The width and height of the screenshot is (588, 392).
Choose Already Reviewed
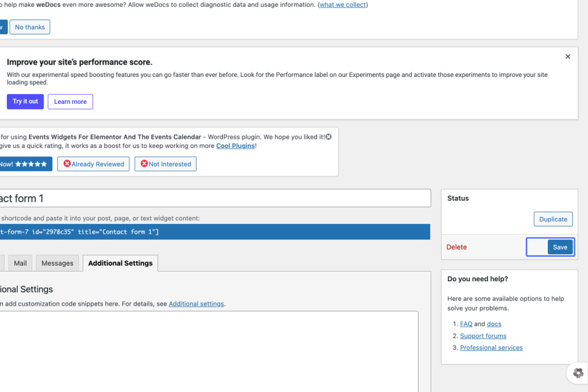94,164
